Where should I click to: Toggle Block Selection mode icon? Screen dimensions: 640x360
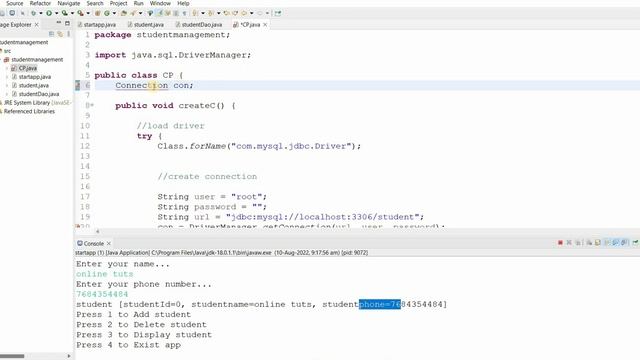pyautogui.click(x=176, y=13)
